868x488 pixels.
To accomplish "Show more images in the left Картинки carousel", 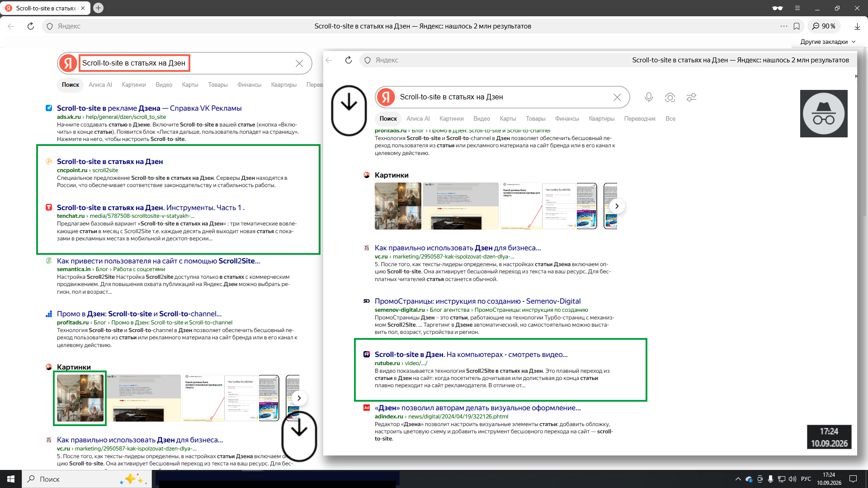I will (299, 398).
